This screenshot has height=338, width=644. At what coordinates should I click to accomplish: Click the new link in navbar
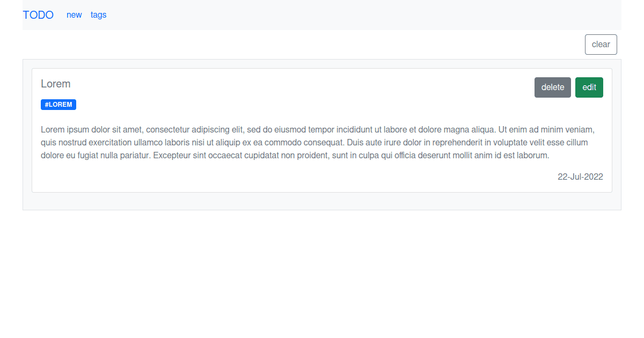pyautogui.click(x=74, y=15)
